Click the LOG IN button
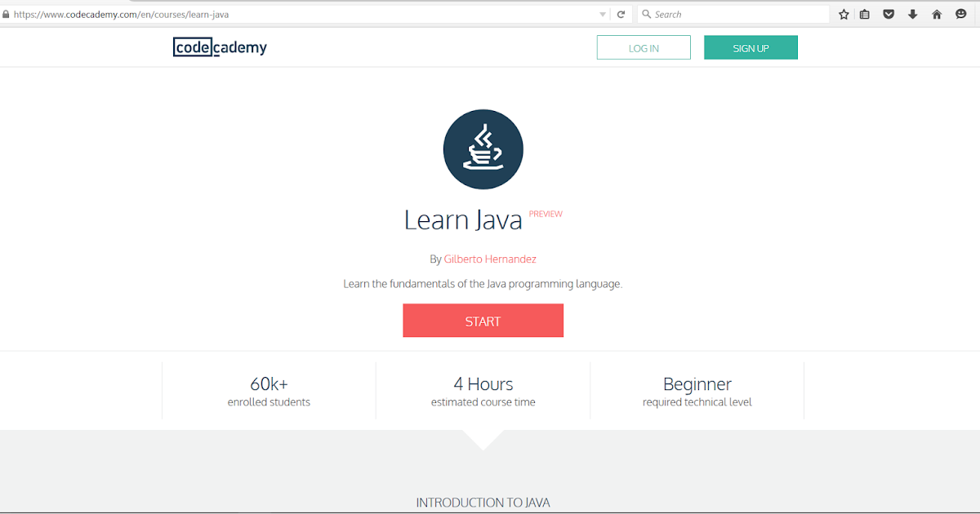980x514 pixels. (x=644, y=48)
